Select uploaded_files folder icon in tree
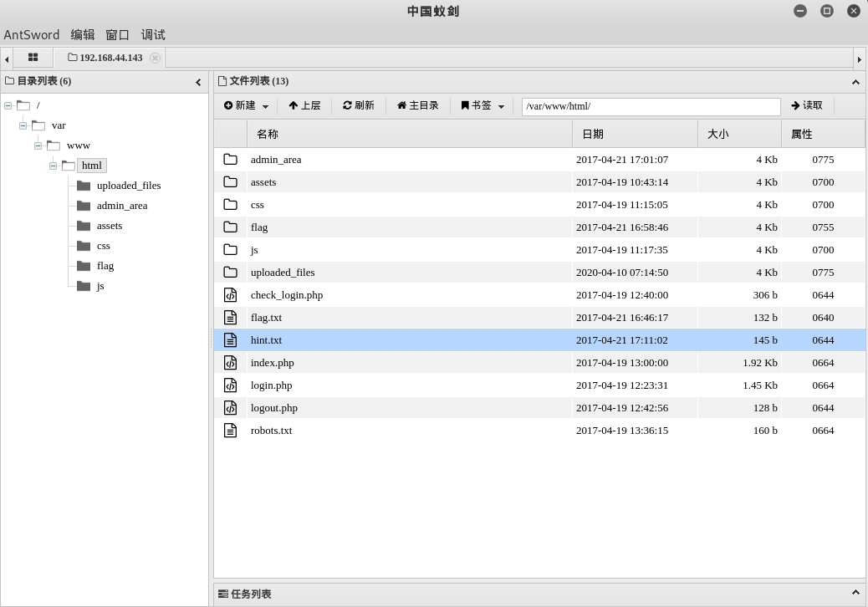868x607 pixels. pyautogui.click(x=84, y=186)
